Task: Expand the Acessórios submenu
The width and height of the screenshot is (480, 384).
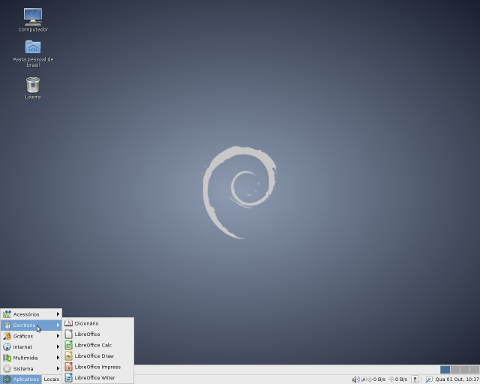Action: 31,314
